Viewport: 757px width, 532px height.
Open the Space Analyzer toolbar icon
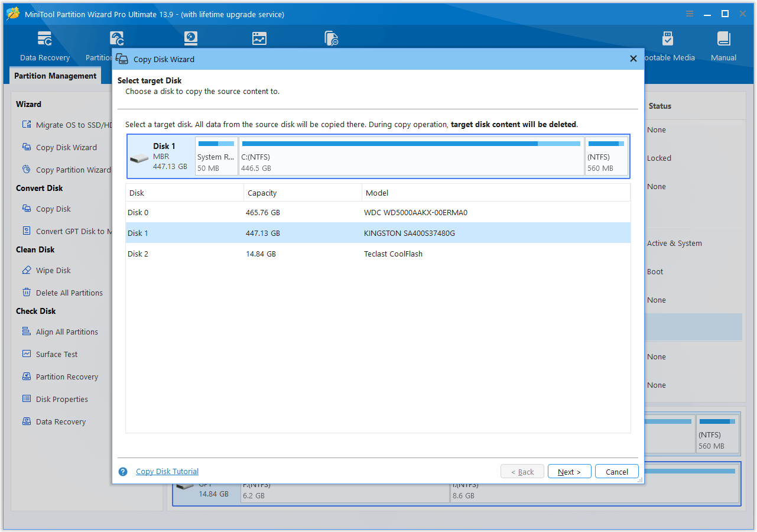click(x=259, y=39)
